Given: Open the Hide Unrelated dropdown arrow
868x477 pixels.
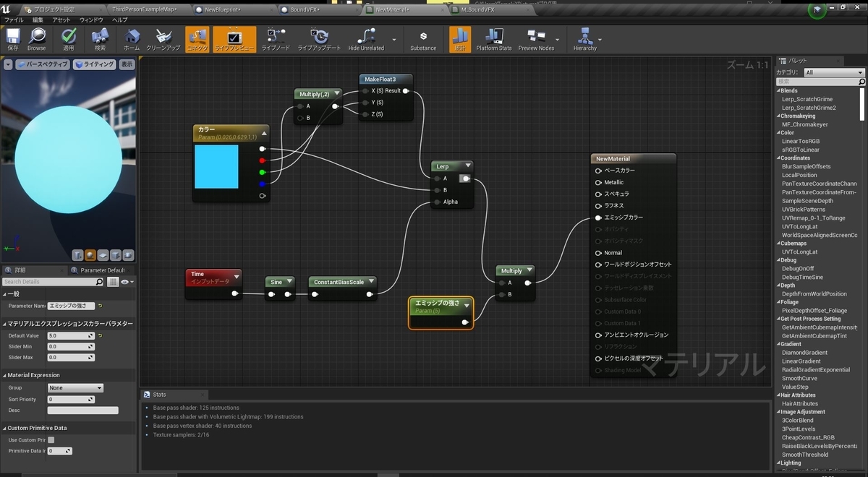Looking at the screenshot, I should click(x=394, y=40).
